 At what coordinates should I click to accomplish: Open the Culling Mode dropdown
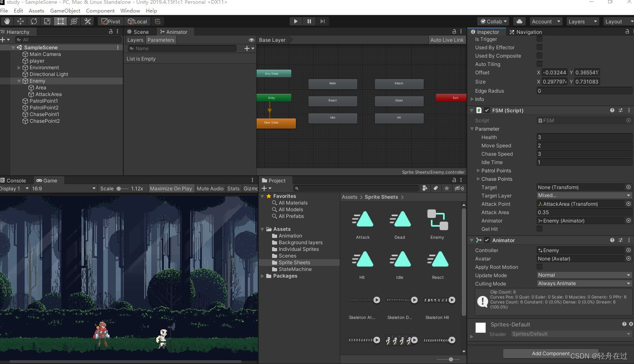click(x=583, y=283)
